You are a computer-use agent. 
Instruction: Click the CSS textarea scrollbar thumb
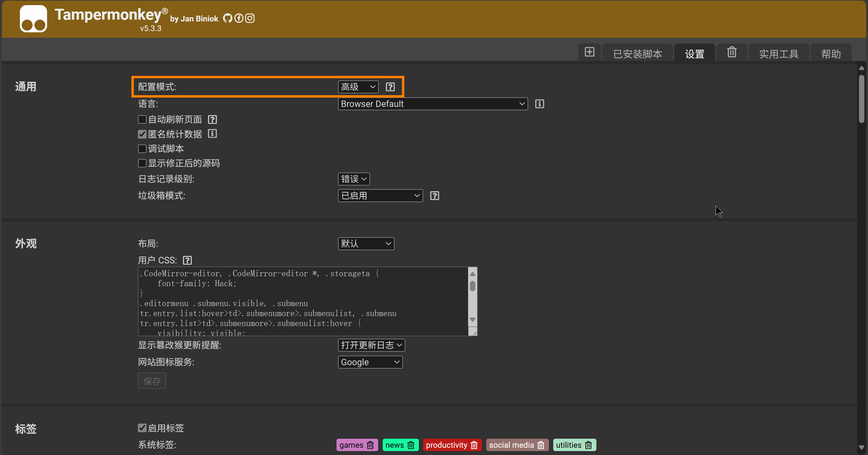pyautogui.click(x=473, y=286)
